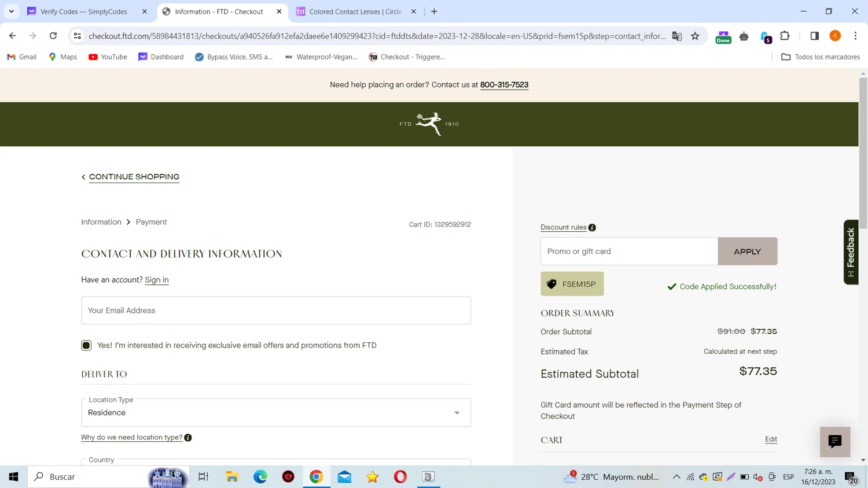The image size is (868, 488).
Task: Open Task View on taskbar
Action: point(203,477)
